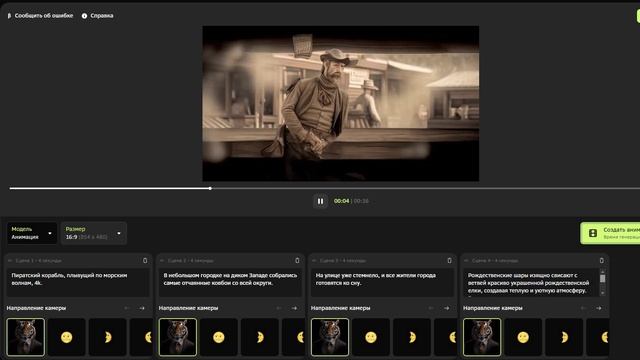This screenshot has width=640, height=360.
Task: Click the Сцена 3 · 4 секунды header text
Action: tap(343, 260)
